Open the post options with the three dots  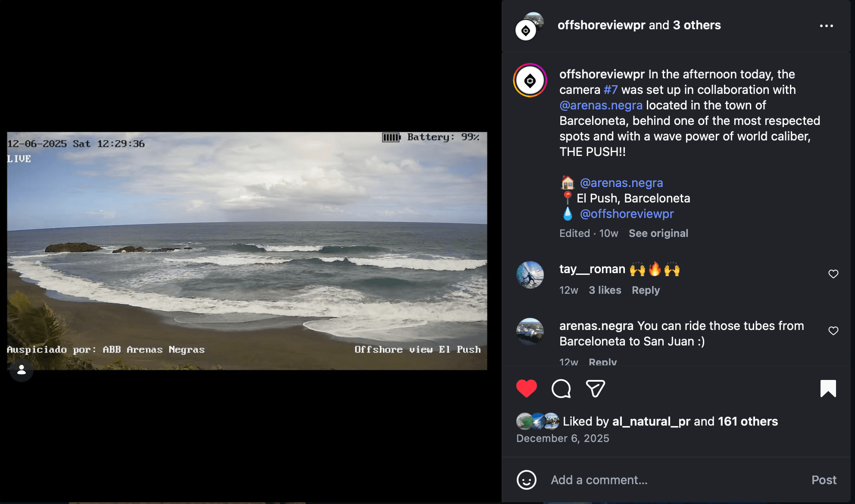click(x=827, y=25)
